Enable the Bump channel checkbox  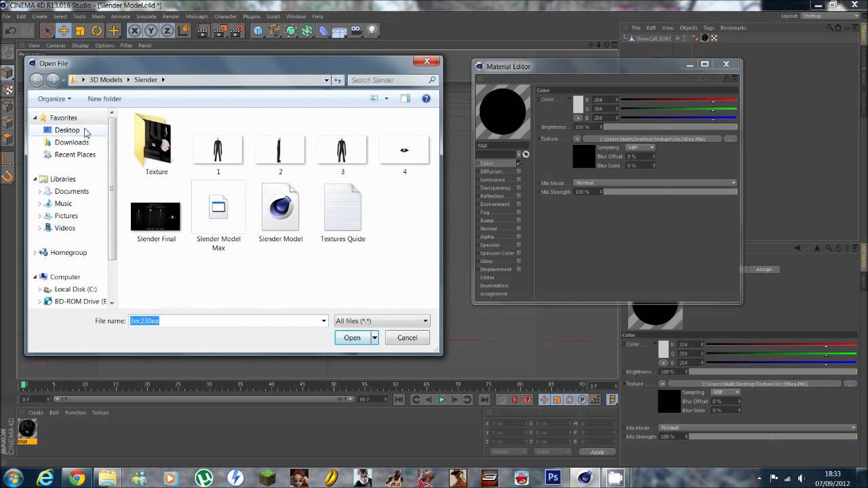(x=519, y=220)
